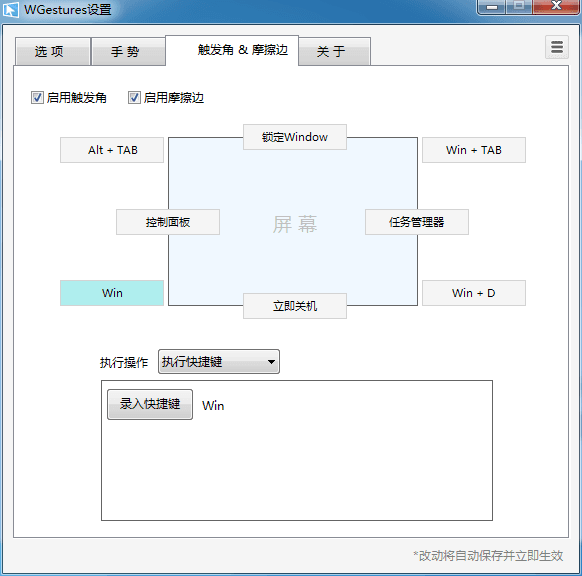
Task: Choose the 立即关机 bottom edge button
Action: [x=295, y=306]
